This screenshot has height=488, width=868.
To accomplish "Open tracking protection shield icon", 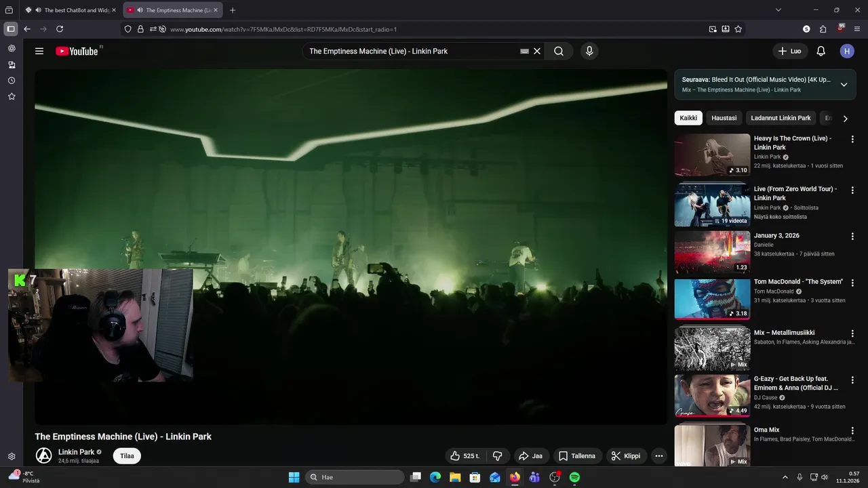I will (127, 29).
